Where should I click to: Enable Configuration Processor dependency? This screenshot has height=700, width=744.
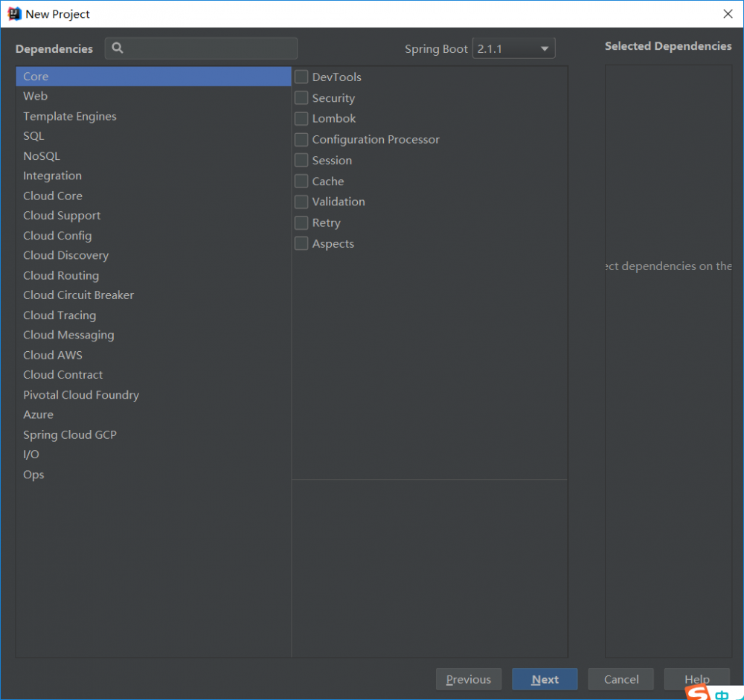point(301,140)
